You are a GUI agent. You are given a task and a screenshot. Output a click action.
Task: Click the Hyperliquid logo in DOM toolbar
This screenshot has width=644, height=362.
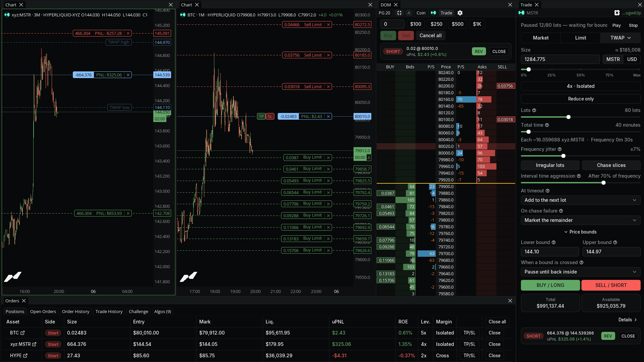coord(433,13)
